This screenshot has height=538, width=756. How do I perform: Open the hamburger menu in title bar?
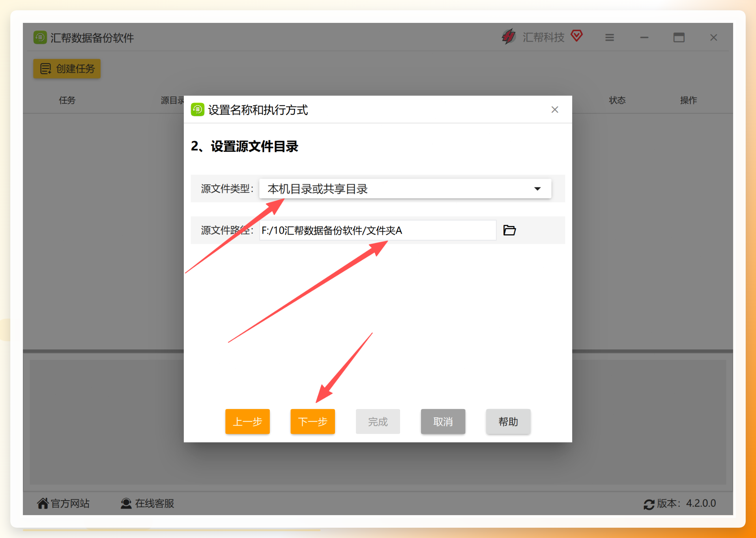pos(610,37)
